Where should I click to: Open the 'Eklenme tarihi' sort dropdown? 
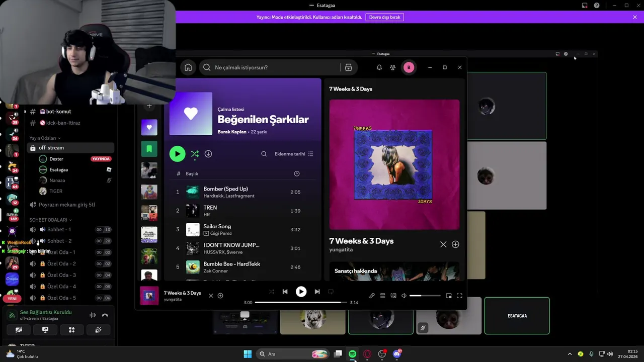(x=294, y=154)
